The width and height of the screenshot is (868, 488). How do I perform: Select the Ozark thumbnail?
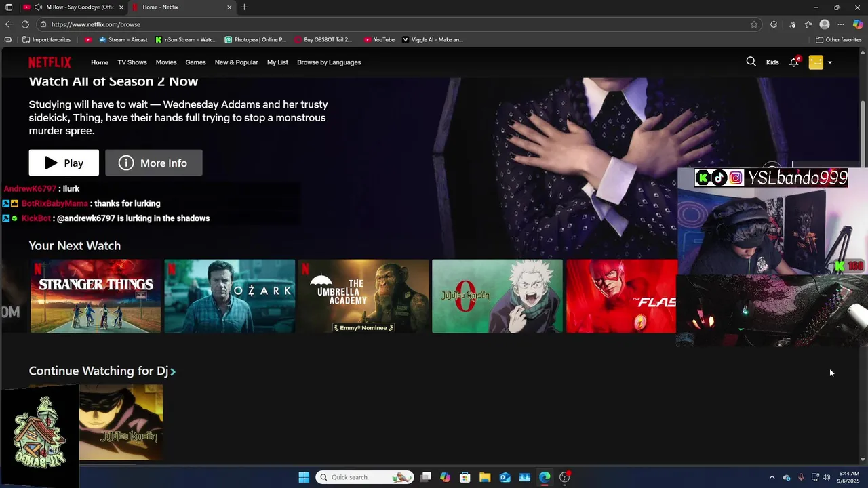coord(230,296)
